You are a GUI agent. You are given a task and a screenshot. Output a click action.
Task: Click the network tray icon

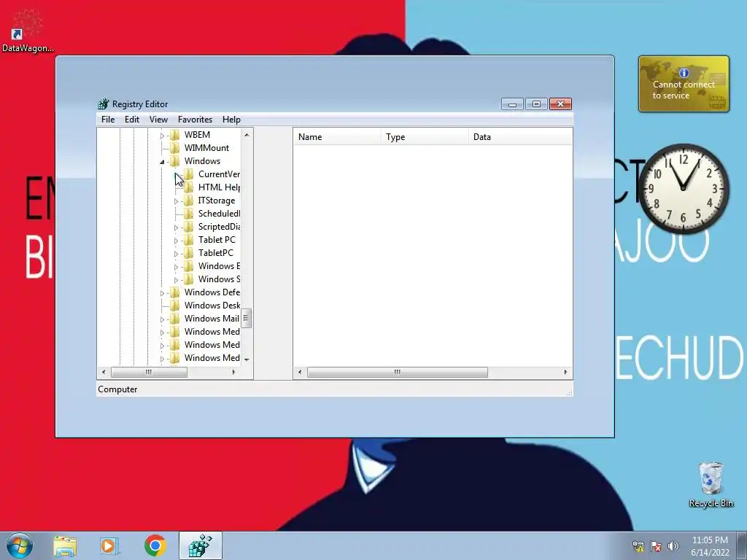(x=638, y=546)
